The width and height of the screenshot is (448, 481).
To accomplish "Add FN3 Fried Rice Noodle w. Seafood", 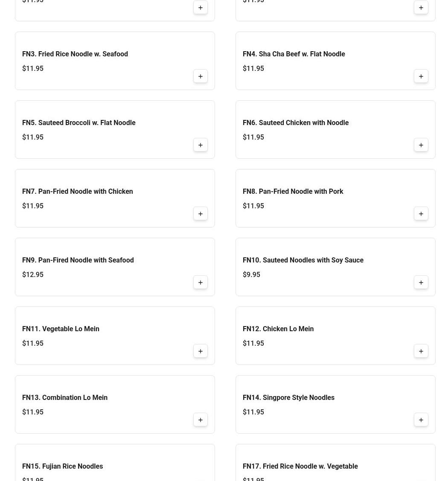I will pos(200,76).
